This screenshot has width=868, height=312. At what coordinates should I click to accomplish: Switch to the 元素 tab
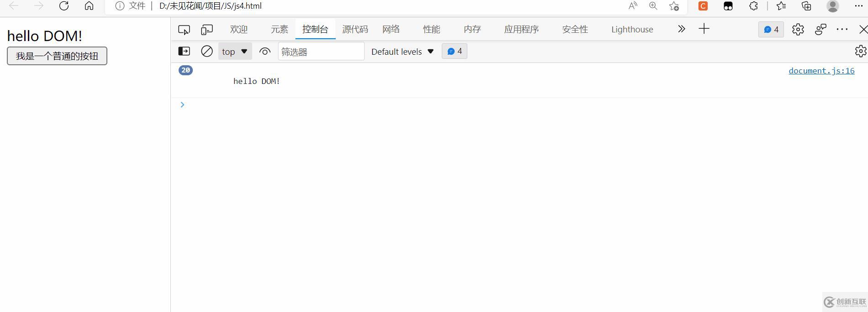tap(280, 29)
